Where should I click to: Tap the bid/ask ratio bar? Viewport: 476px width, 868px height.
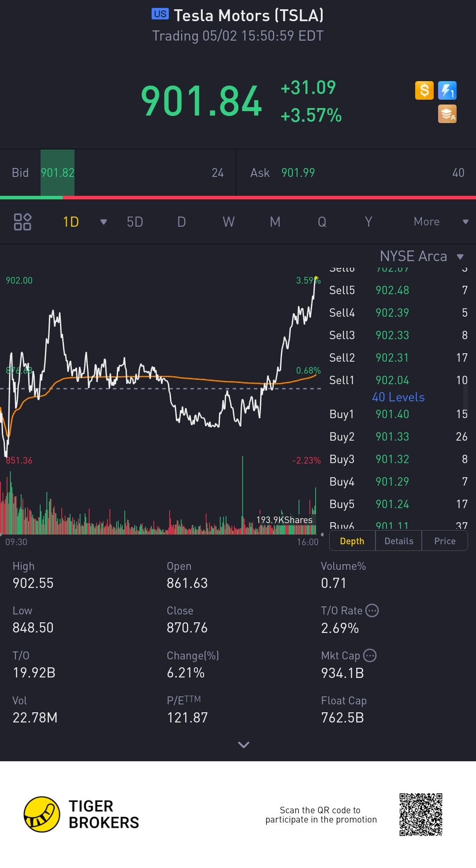pyautogui.click(x=238, y=198)
